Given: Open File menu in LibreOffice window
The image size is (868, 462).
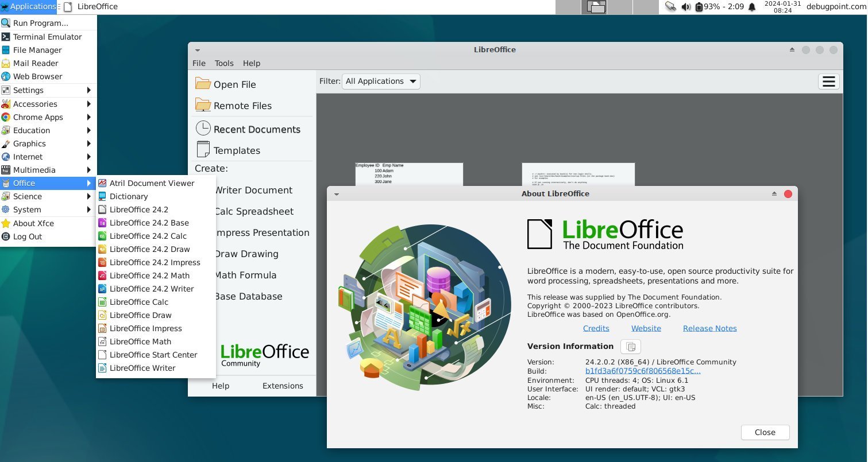Looking at the screenshot, I should tap(199, 63).
